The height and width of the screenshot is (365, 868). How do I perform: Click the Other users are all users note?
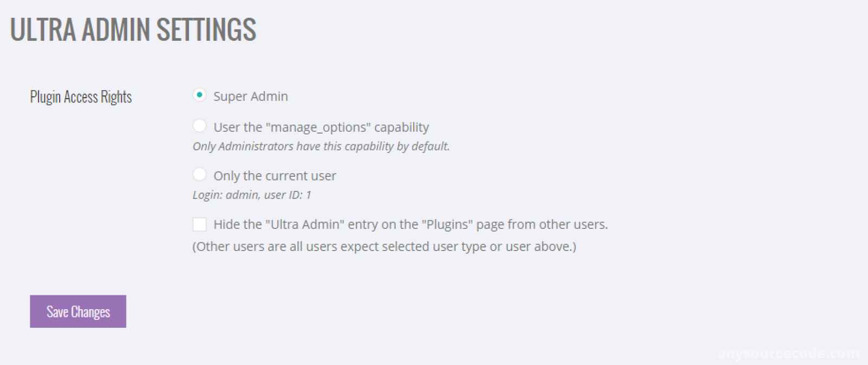[385, 247]
